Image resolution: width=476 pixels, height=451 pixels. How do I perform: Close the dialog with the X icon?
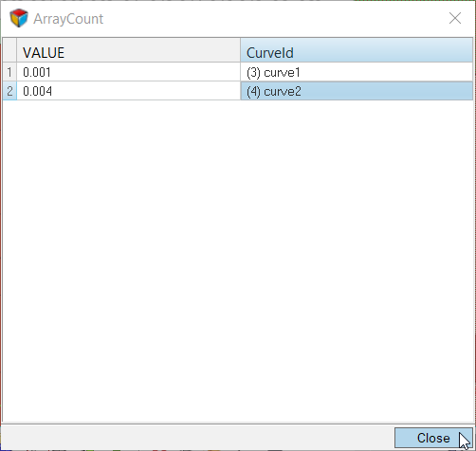(x=455, y=18)
